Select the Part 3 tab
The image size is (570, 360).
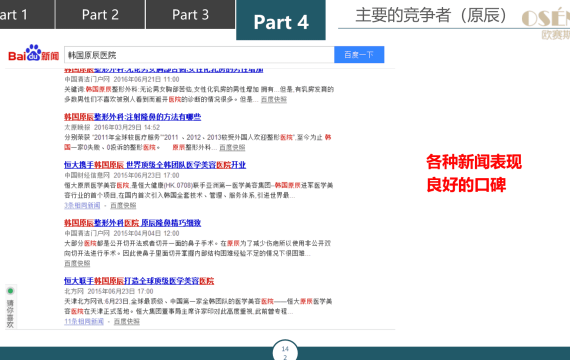coord(190,14)
